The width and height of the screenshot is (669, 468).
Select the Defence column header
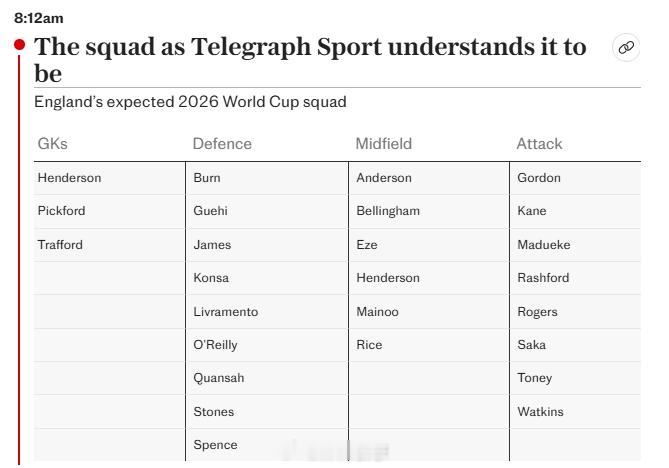(222, 144)
